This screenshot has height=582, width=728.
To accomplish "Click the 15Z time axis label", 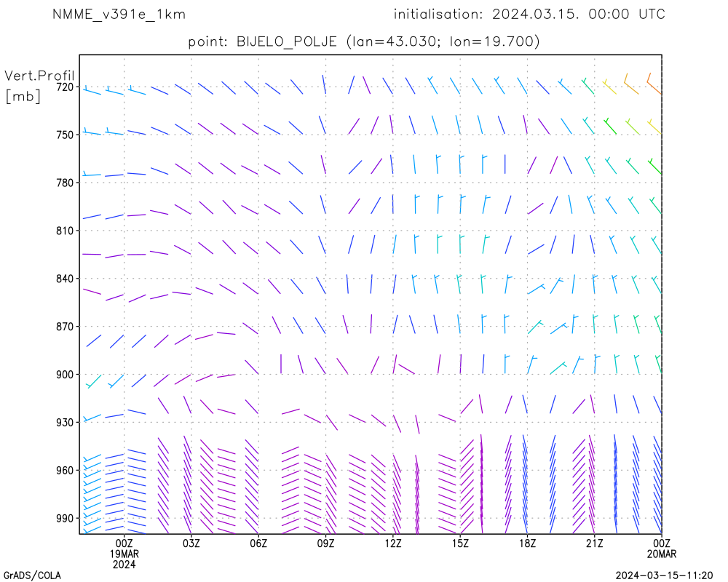I will (460, 543).
